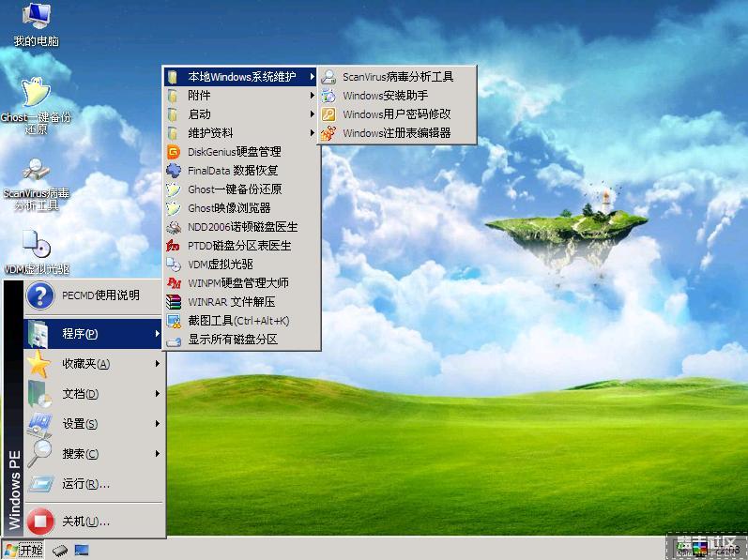Open Ghost一键备份还原 desktop shortcut

point(36,94)
